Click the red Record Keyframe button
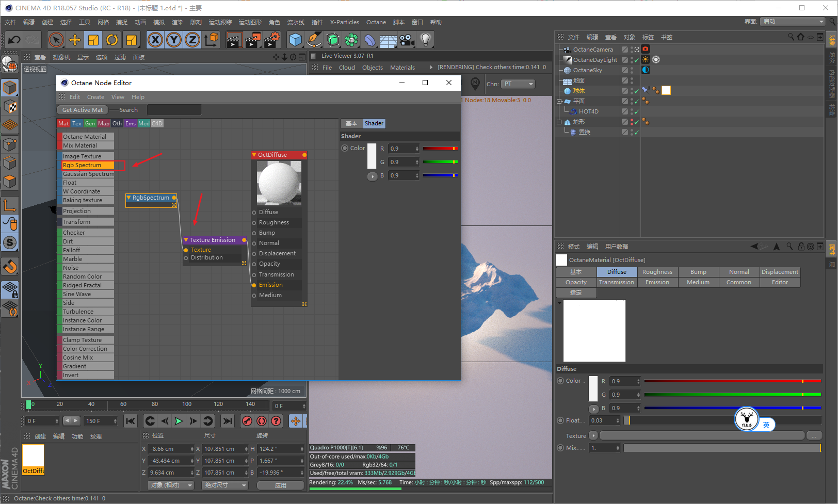Viewport: 838px width, 504px height. point(247,421)
